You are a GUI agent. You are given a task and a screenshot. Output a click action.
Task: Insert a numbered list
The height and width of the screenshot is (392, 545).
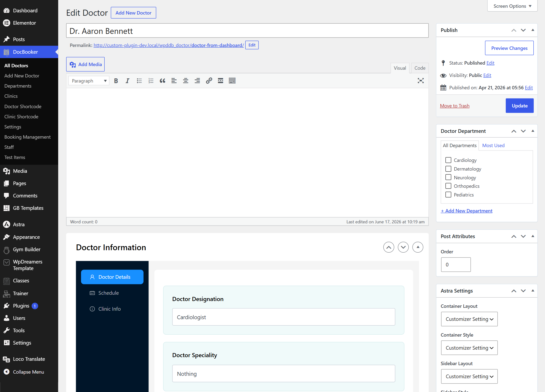151,81
